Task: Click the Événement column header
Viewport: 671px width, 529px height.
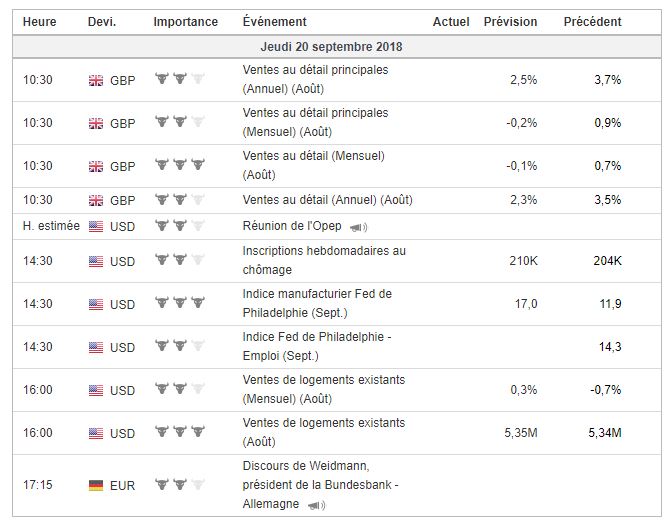Action: coord(274,22)
